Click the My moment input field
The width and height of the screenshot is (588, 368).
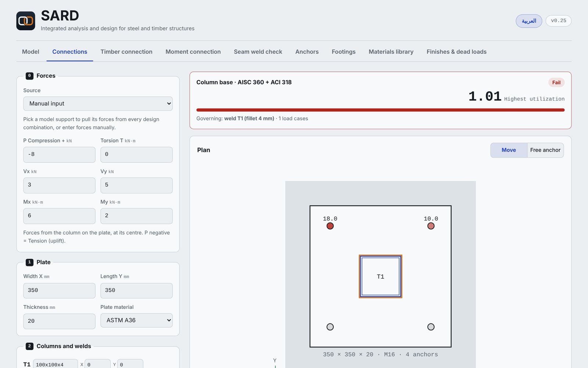pyautogui.click(x=136, y=216)
